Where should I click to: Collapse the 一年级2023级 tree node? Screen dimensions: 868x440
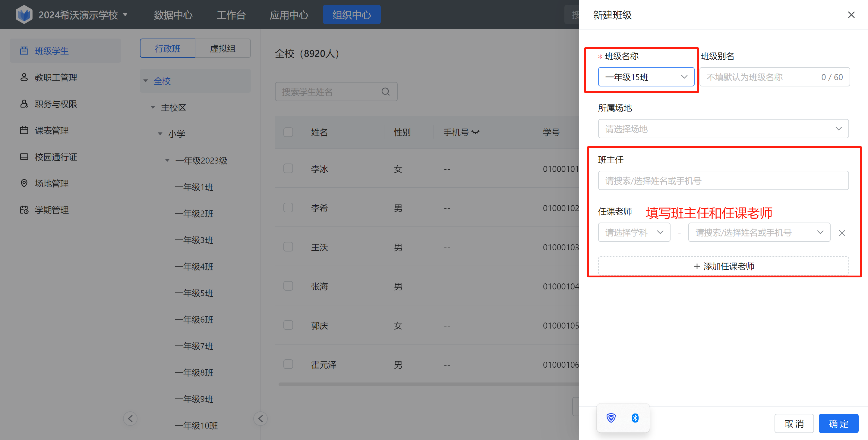click(167, 160)
